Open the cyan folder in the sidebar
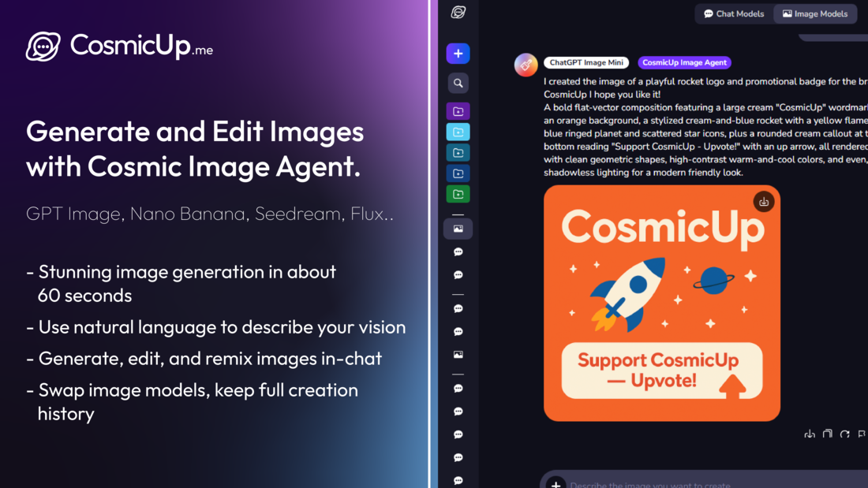The image size is (868, 488). pyautogui.click(x=458, y=132)
